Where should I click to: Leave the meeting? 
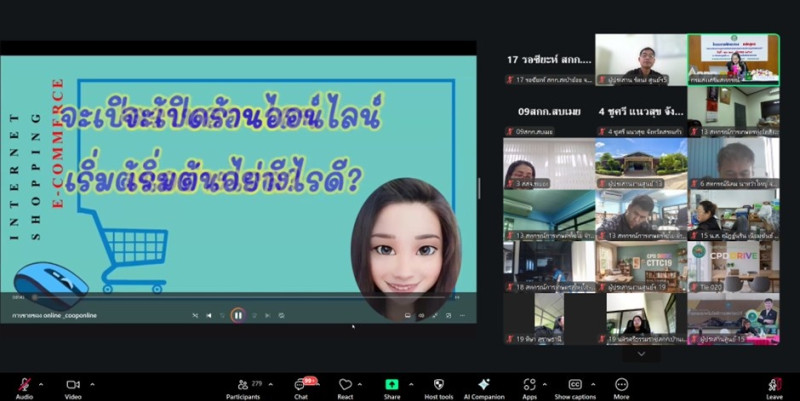(x=774, y=385)
